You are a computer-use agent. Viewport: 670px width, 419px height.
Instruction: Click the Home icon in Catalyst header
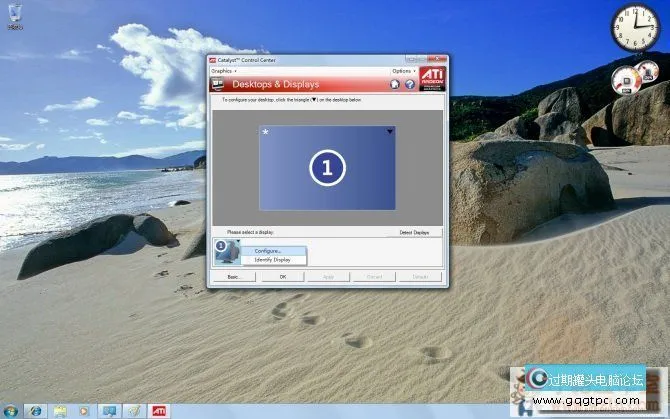coord(395,85)
